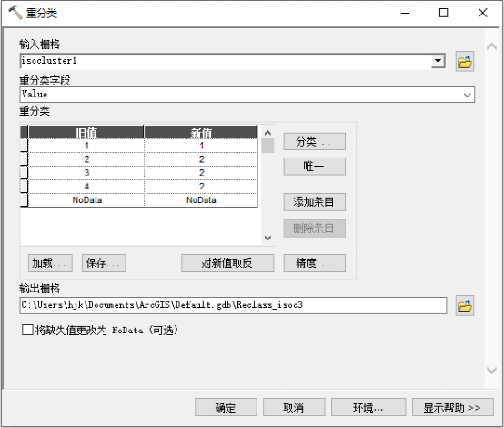Minimize the 重分类 window

click(405, 13)
